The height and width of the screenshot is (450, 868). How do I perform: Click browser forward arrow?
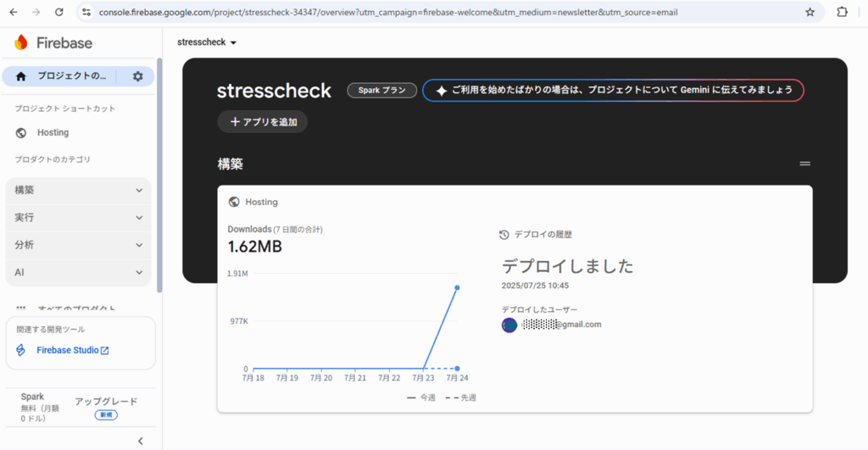pyautogui.click(x=36, y=12)
